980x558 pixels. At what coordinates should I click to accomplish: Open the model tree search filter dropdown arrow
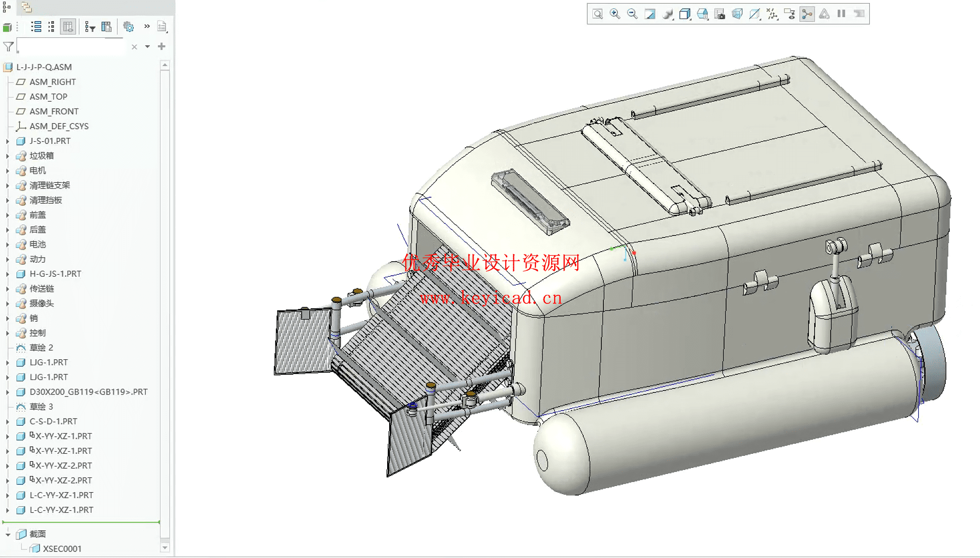[x=147, y=47]
